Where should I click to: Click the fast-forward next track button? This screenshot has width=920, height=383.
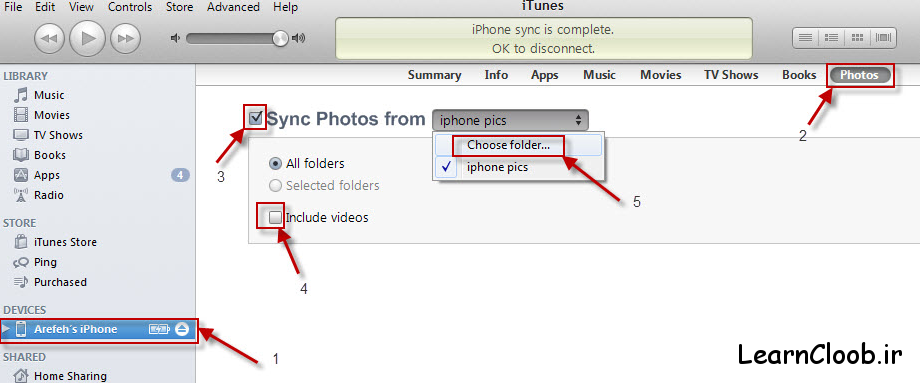[125, 39]
